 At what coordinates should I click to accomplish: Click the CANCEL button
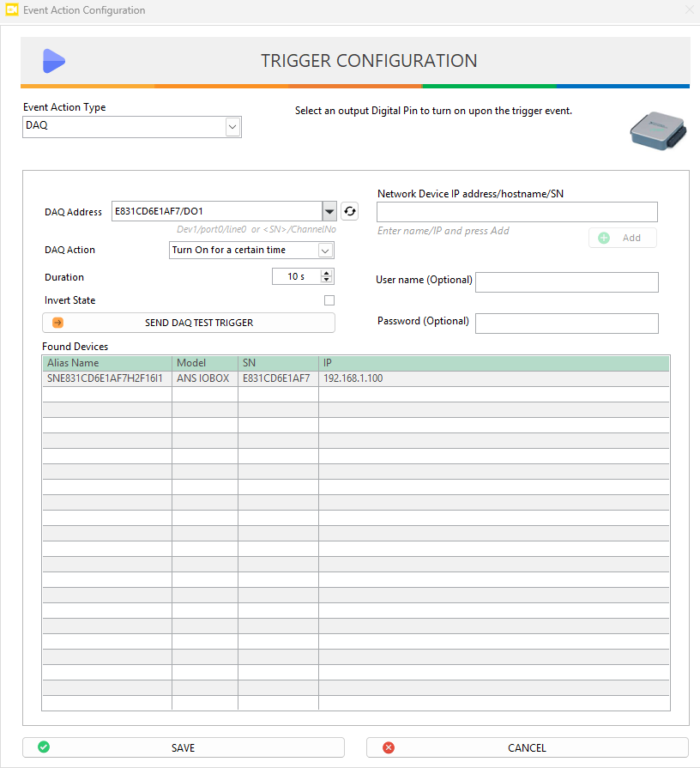point(527,747)
